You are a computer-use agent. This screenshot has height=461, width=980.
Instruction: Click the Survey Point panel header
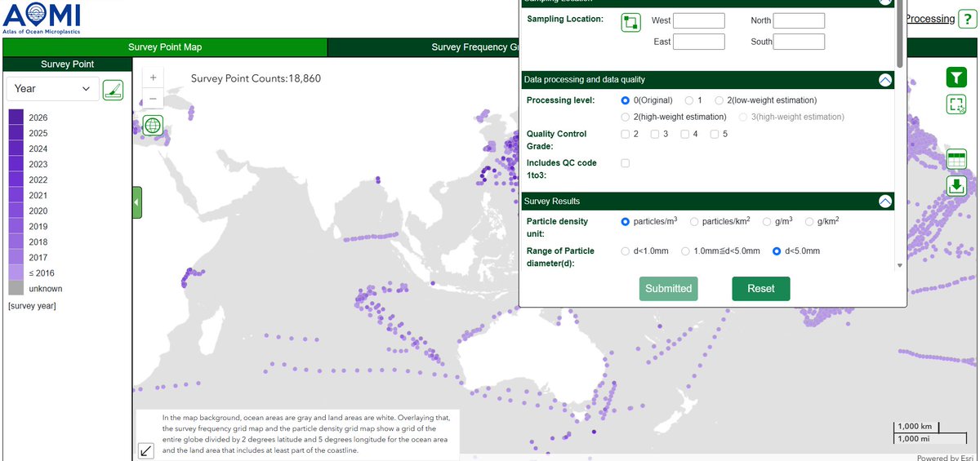67,64
